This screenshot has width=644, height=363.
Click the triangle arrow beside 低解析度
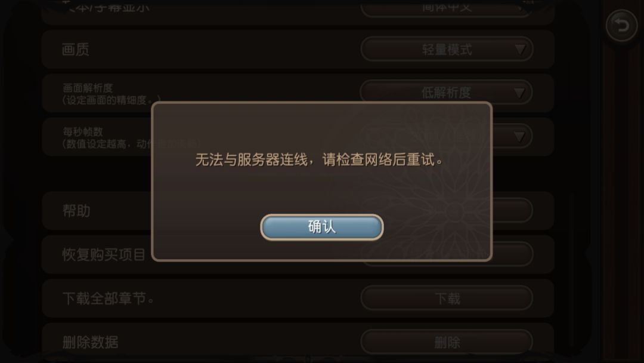[519, 93]
